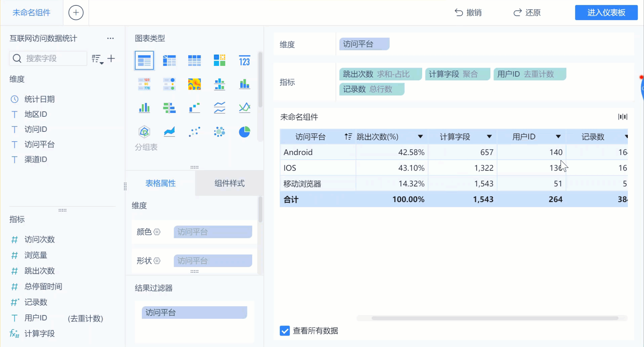644x347 pixels.
Task: Click the 还原 redo button
Action: (x=527, y=13)
